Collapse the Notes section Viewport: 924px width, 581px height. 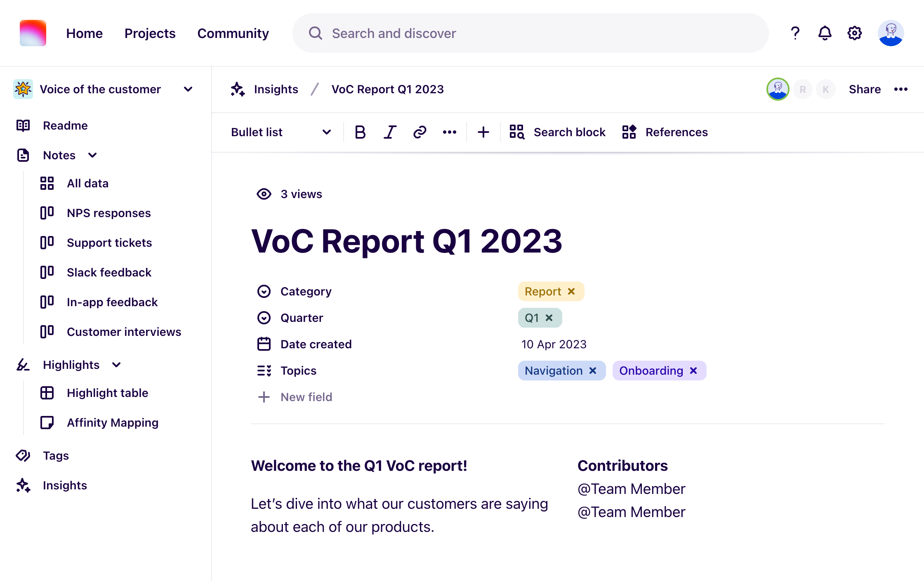coord(92,155)
